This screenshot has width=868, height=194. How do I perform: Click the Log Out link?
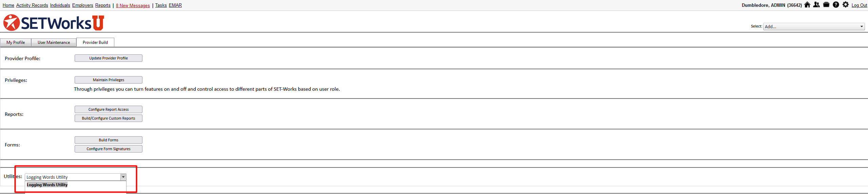(x=859, y=5)
